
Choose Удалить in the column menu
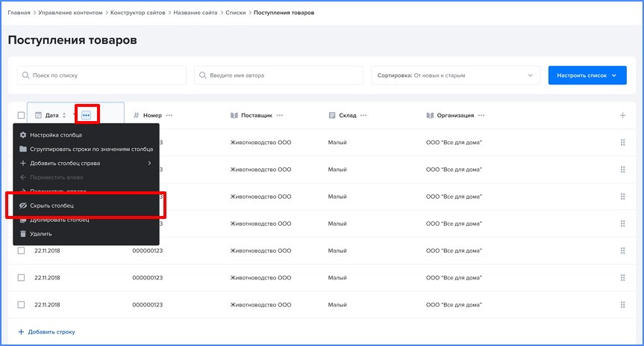(x=87, y=234)
